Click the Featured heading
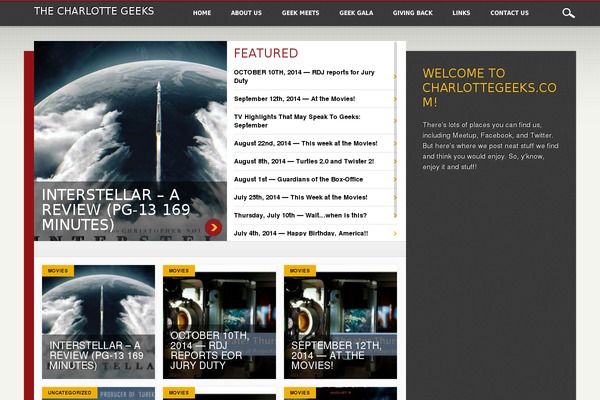The image size is (600, 400). [x=266, y=53]
